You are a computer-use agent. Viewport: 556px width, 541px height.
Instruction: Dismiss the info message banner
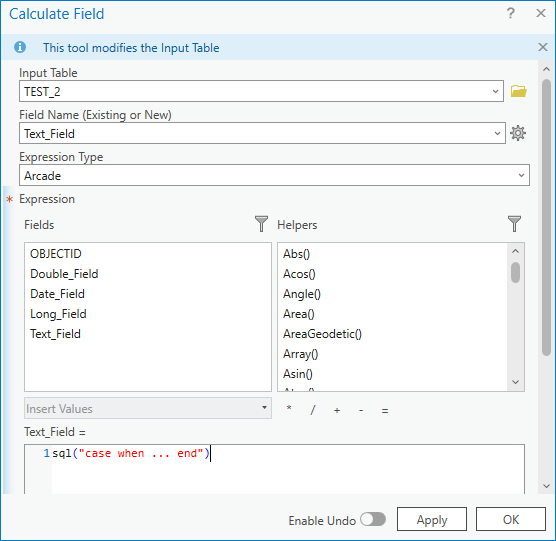pyautogui.click(x=543, y=47)
